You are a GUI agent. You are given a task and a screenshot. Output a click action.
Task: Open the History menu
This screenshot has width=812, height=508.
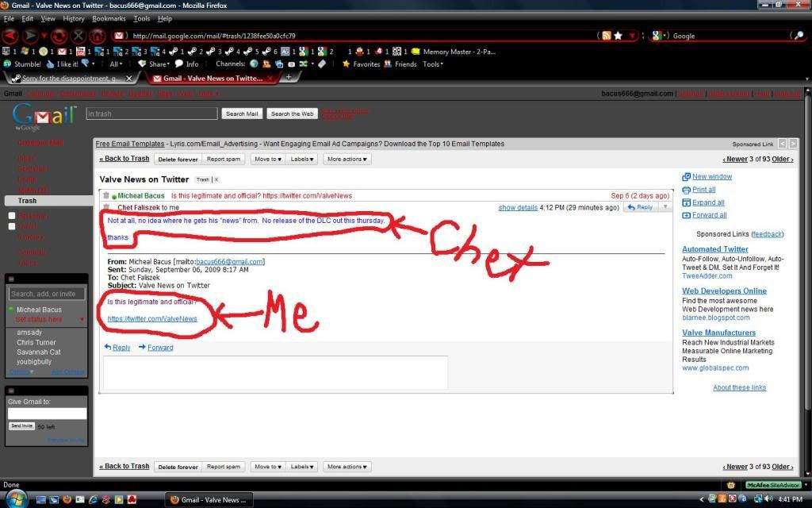click(74, 19)
